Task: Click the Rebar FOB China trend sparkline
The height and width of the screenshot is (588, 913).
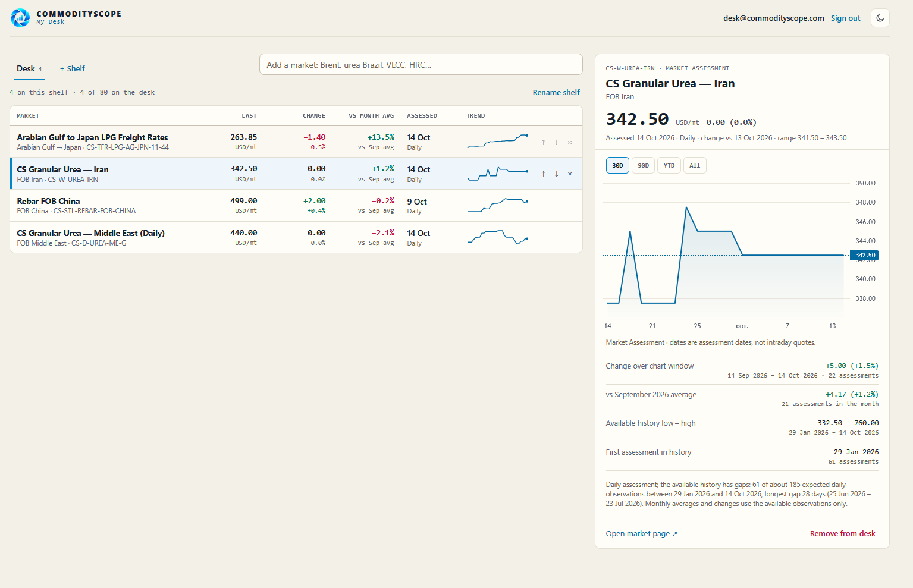Action: (498, 205)
